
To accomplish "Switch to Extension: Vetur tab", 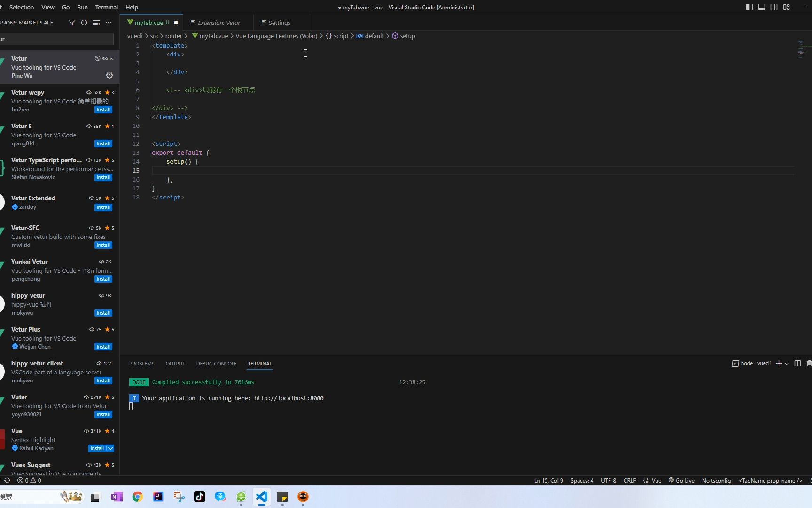I will pos(219,23).
